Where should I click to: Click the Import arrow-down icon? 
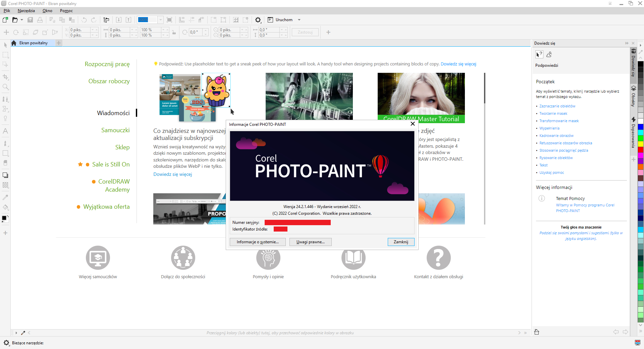(x=119, y=20)
